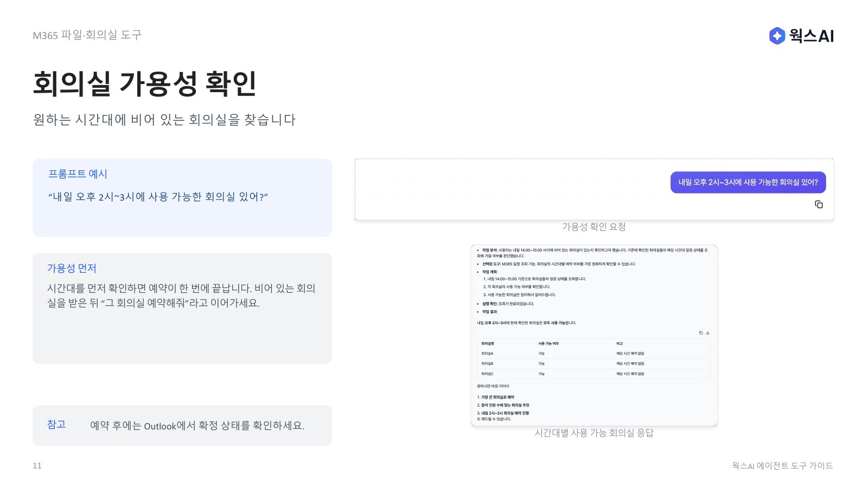Click the '참고' note about Outlook
The width and height of the screenshot is (868, 488).
182,426
